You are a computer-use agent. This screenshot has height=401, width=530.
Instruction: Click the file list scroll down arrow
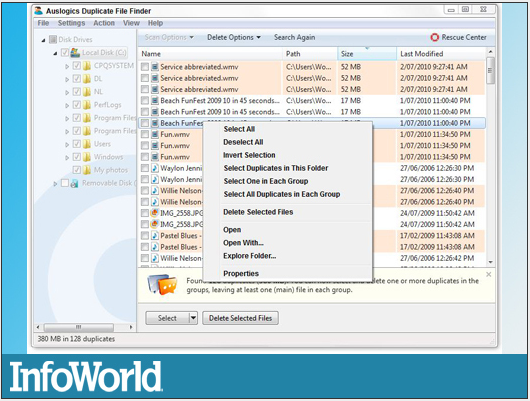[x=490, y=262]
